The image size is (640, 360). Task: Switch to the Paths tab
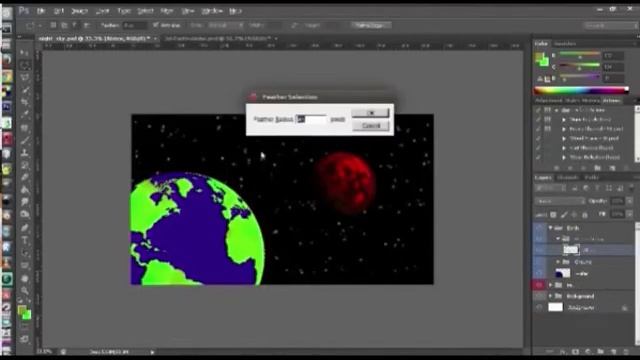point(591,178)
